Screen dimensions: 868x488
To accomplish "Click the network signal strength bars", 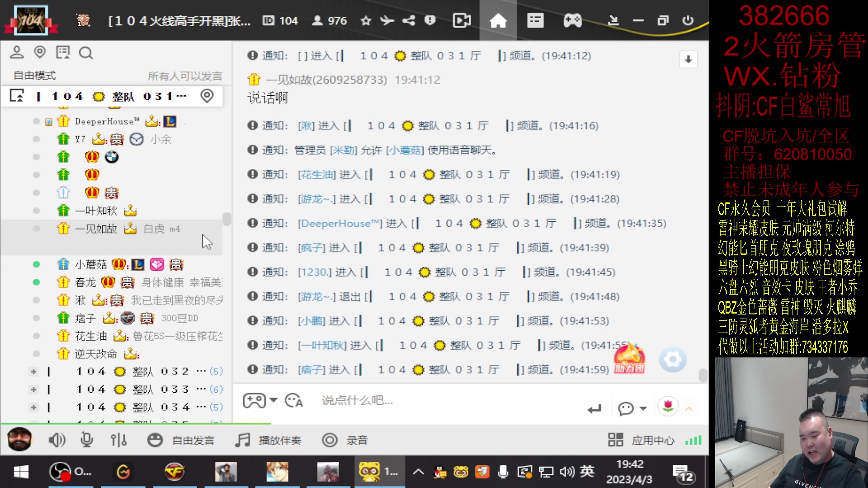I will pyautogui.click(x=693, y=440).
